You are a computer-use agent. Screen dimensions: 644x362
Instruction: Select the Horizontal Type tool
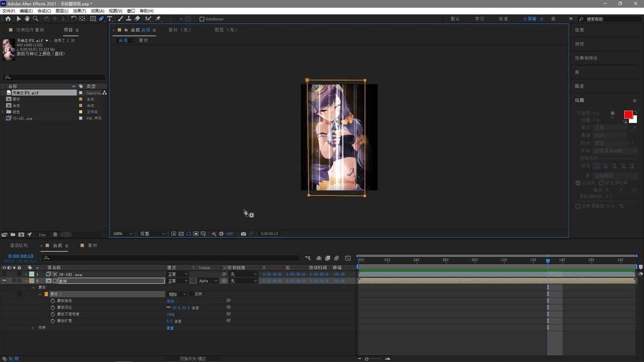coord(109,19)
